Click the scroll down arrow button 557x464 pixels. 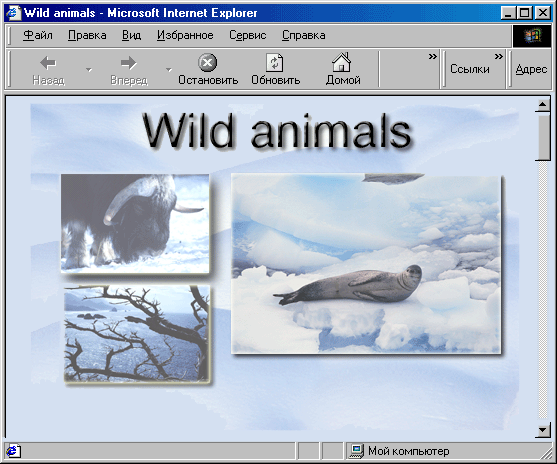[543, 430]
